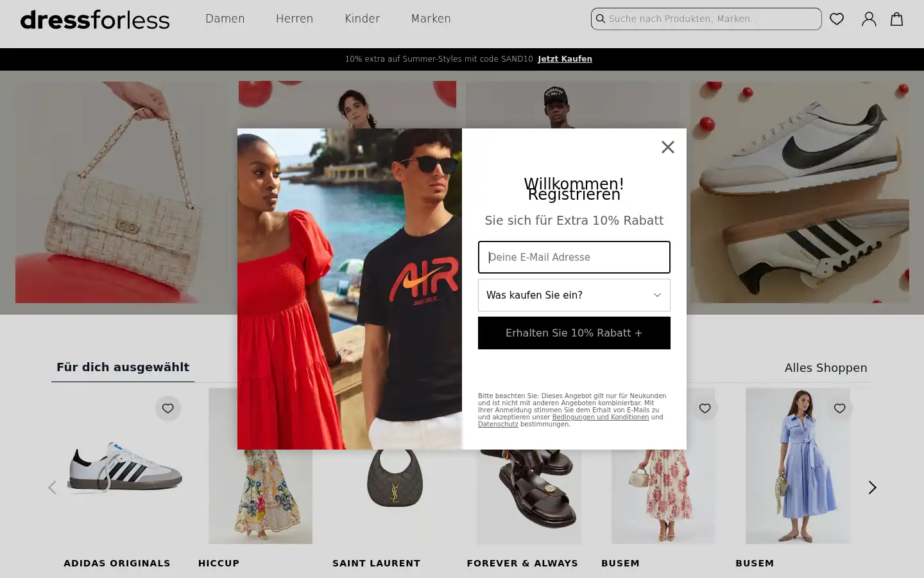Show previous products with left arrow
924x578 pixels.
point(52,487)
